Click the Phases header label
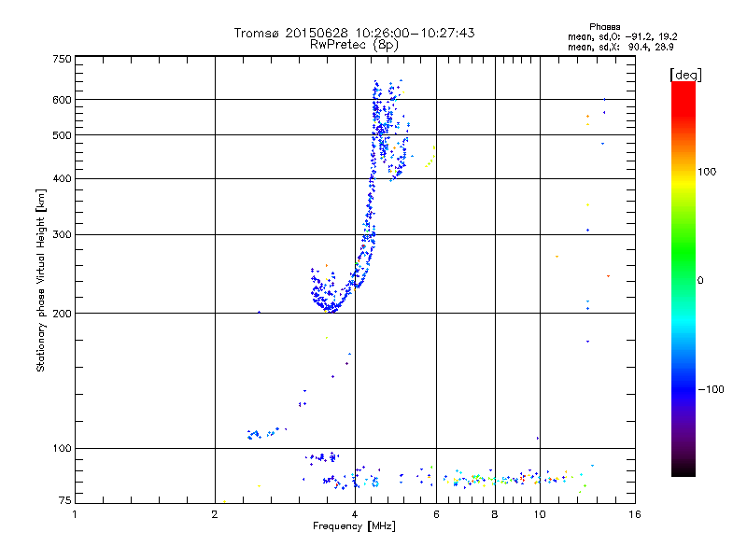This screenshot has height=560, width=747. coord(604,27)
